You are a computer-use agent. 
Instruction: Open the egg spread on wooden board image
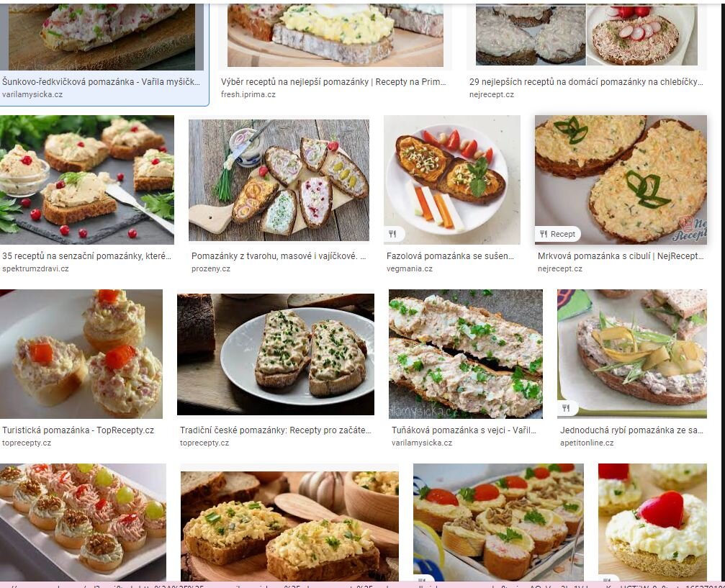(x=289, y=526)
